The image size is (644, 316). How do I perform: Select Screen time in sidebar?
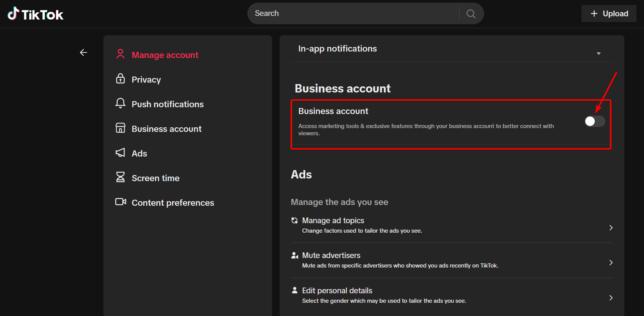point(155,178)
